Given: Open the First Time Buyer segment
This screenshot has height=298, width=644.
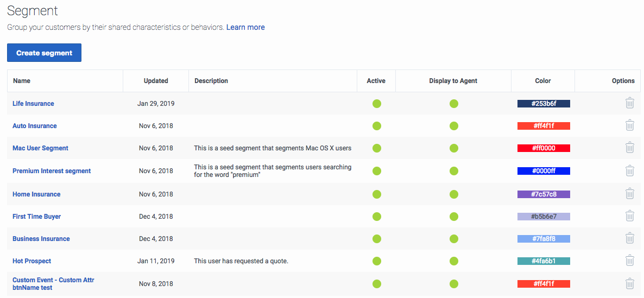Looking at the screenshot, I should [x=36, y=217].
